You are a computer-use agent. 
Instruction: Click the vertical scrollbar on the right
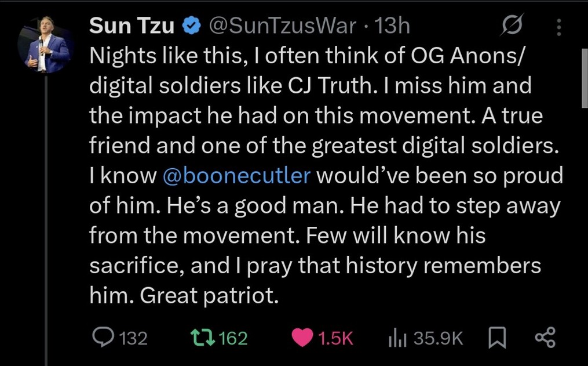point(584,70)
